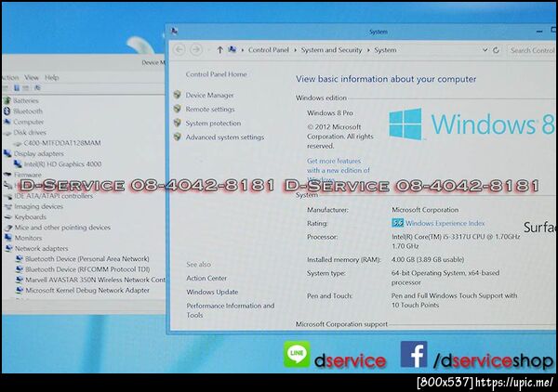Screen dimensions: 558x392
Task: Open the Action menu in Device Manager
Action: pyautogui.click(x=10, y=77)
